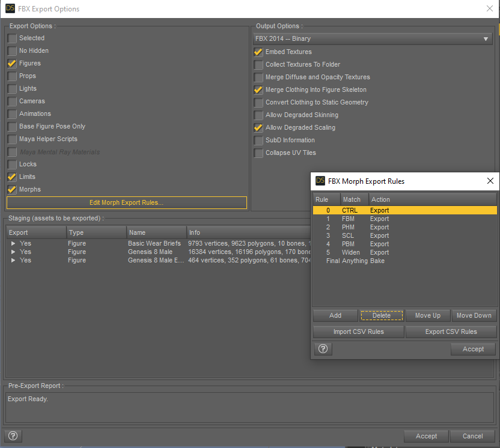Click the Action column header
Viewport: 500px width, 448px height.
coord(433,199)
